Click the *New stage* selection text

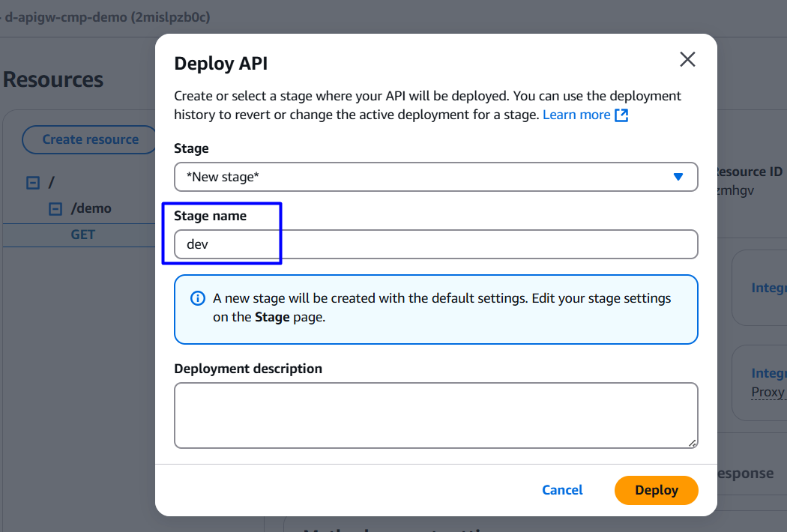point(223,177)
